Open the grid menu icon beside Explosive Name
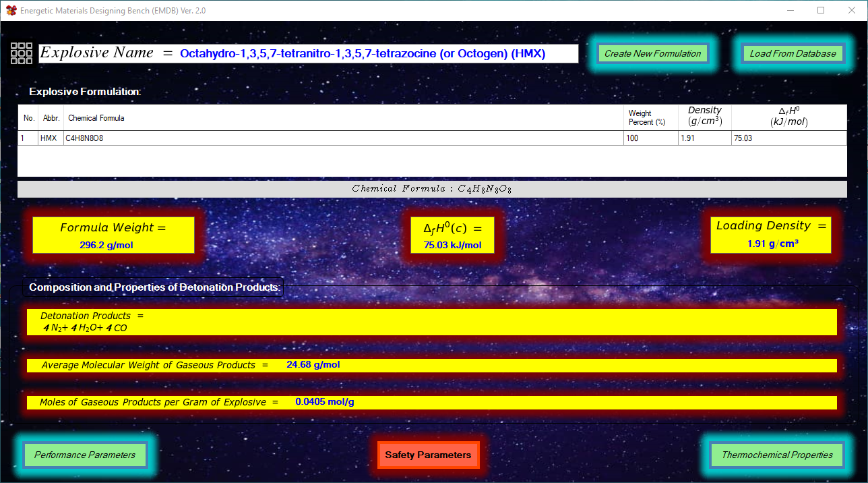Image resolution: width=868 pixels, height=483 pixels. tap(21, 53)
